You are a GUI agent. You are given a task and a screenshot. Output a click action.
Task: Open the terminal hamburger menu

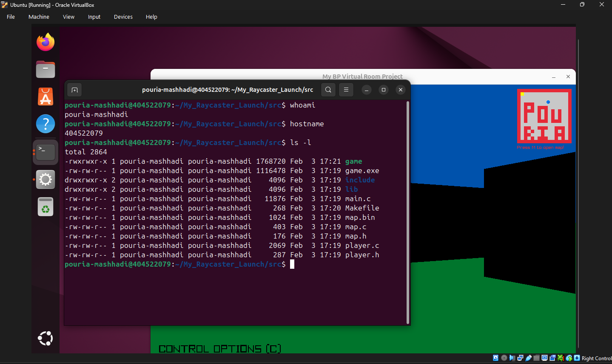click(x=346, y=90)
